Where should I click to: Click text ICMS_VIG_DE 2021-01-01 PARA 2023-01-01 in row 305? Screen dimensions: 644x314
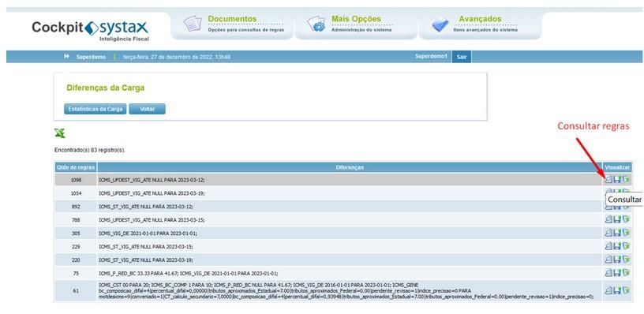coord(148,234)
